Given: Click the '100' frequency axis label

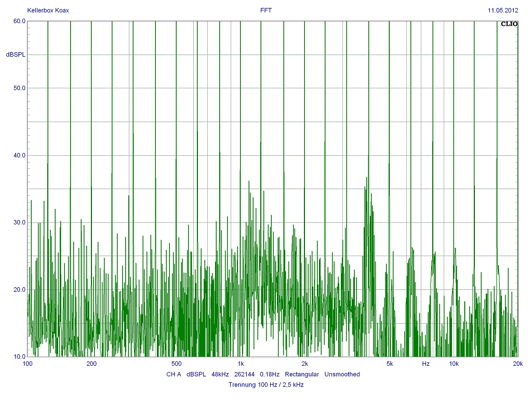Looking at the screenshot, I should tap(28, 364).
